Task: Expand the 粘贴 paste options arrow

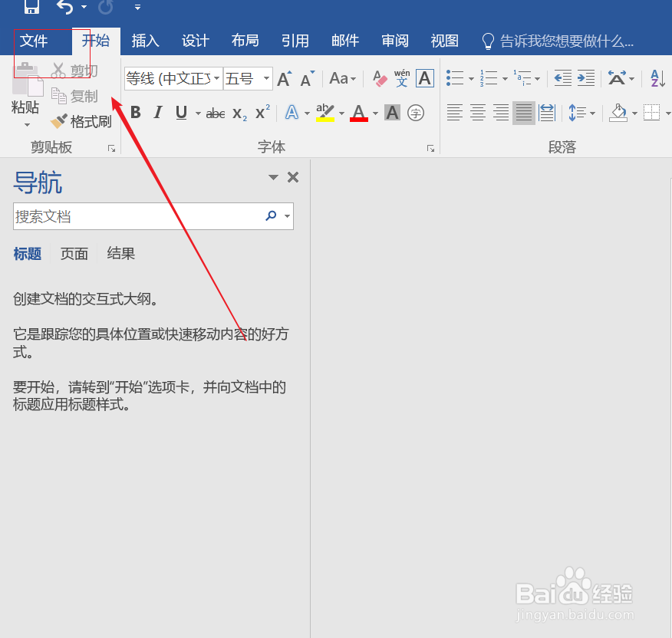Action: click(27, 125)
